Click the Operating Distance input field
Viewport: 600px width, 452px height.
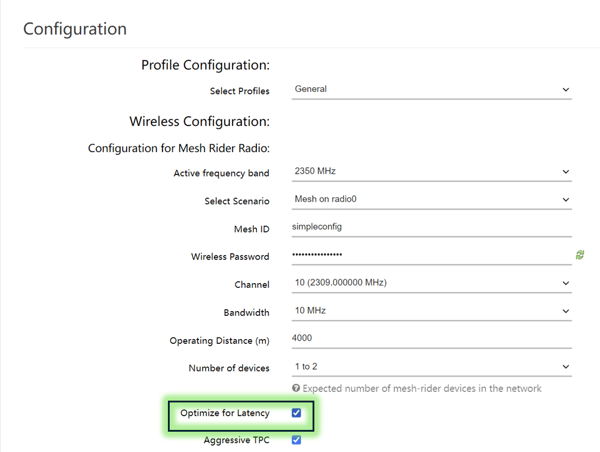[x=432, y=339]
